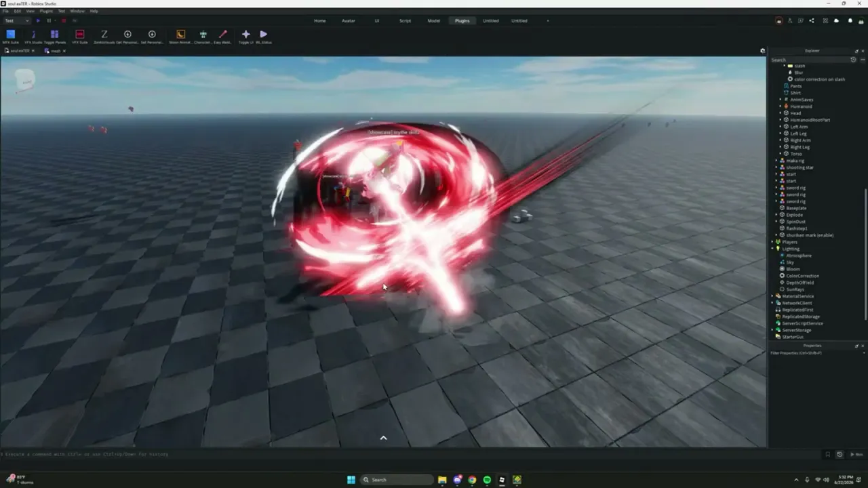Open the Help menu
The height and width of the screenshot is (488, 868).
[x=94, y=11]
